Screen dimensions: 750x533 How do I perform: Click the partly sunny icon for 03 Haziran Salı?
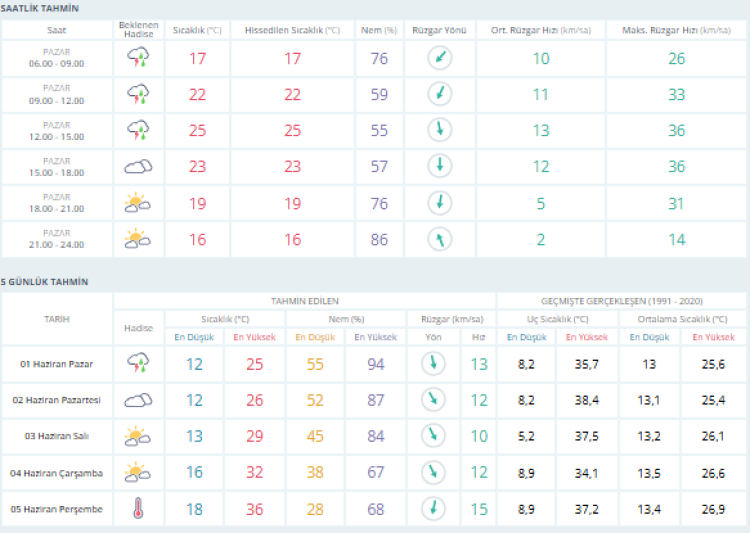tap(138, 436)
